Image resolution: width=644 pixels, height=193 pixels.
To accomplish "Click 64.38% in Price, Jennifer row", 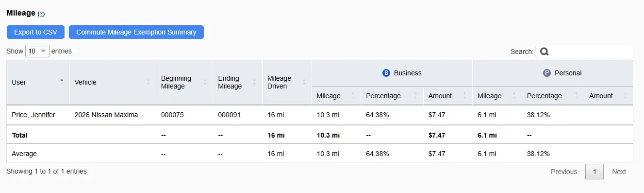I will [378, 115].
